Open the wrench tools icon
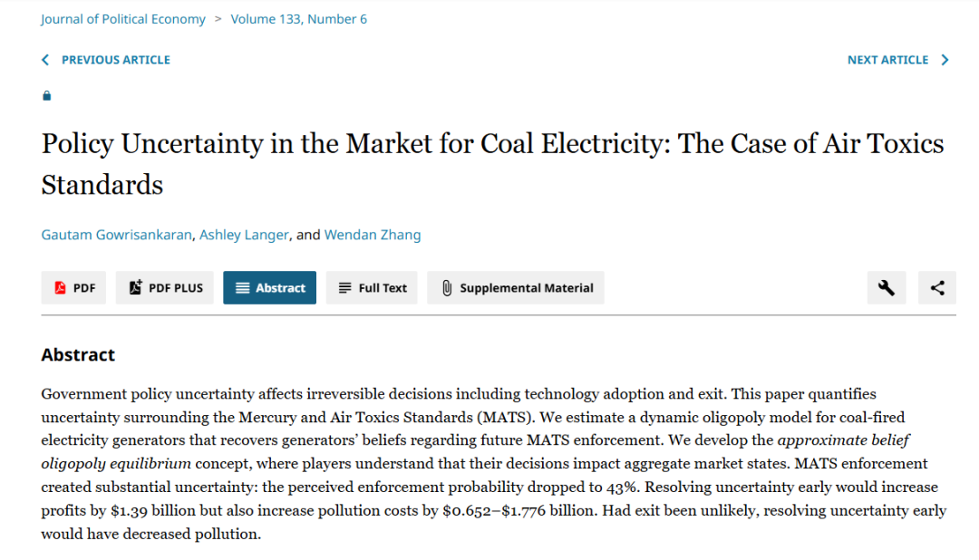Screen dimensions: 979x560 (887, 288)
